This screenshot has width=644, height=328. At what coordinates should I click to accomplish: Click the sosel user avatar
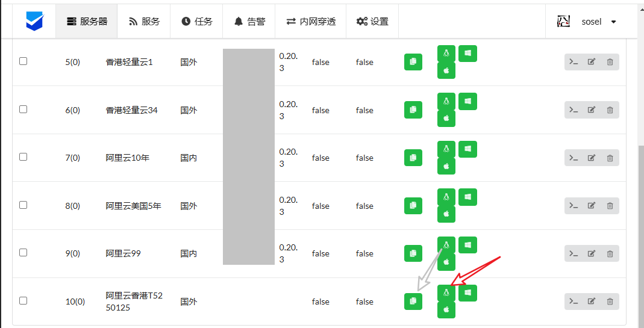(x=564, y=22)
